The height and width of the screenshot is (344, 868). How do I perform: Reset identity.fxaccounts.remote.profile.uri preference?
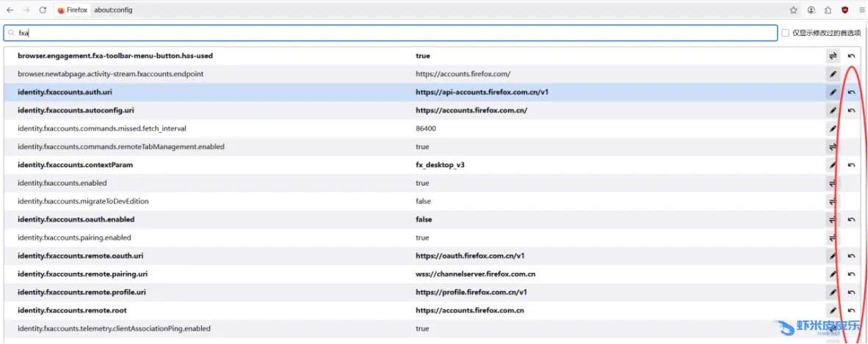click(851, 292)
